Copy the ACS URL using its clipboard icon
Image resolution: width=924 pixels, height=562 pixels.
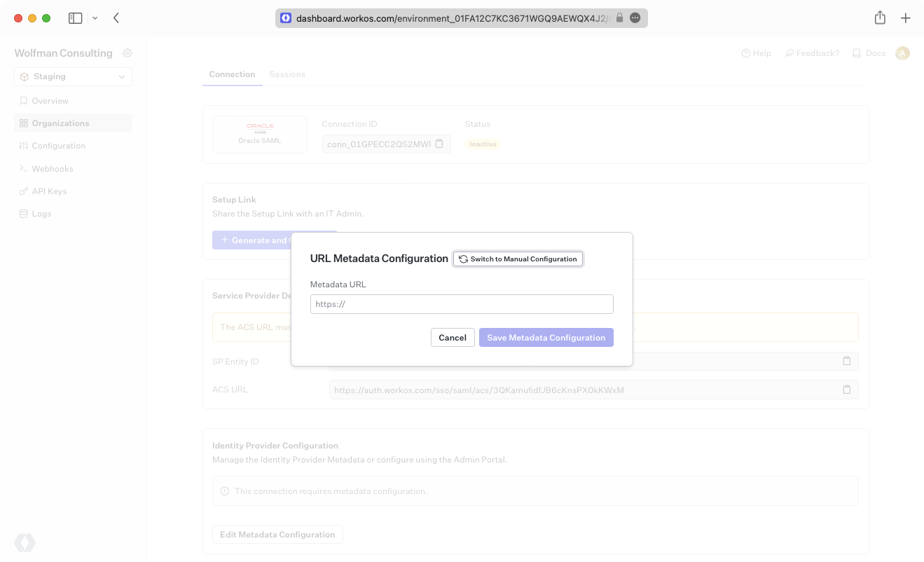tap(846, 390)
